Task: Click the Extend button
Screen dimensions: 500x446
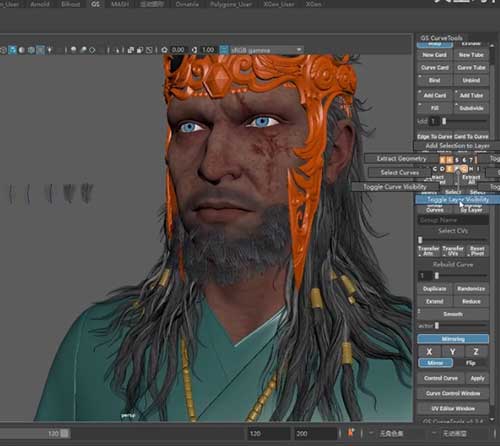Action: pyautogui.click(x=434, y=301)
